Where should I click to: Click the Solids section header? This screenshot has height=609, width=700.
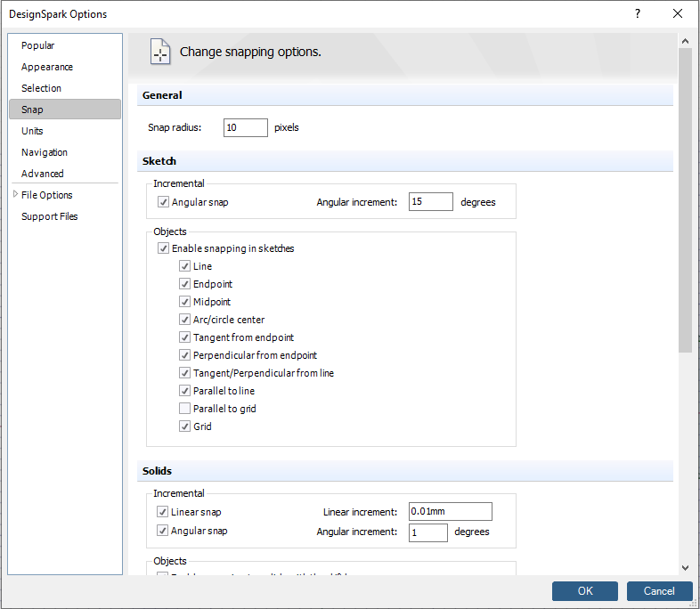click(405, 471)
